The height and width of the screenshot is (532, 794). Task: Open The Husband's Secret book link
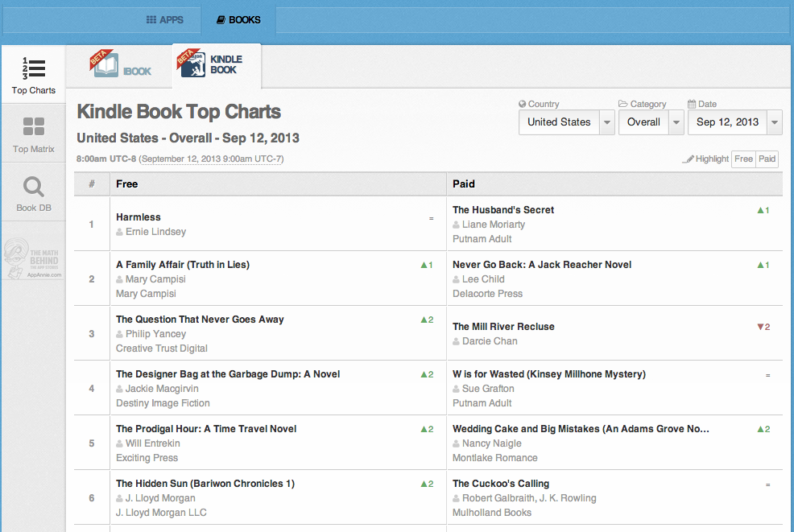click(x=503, y=210)
